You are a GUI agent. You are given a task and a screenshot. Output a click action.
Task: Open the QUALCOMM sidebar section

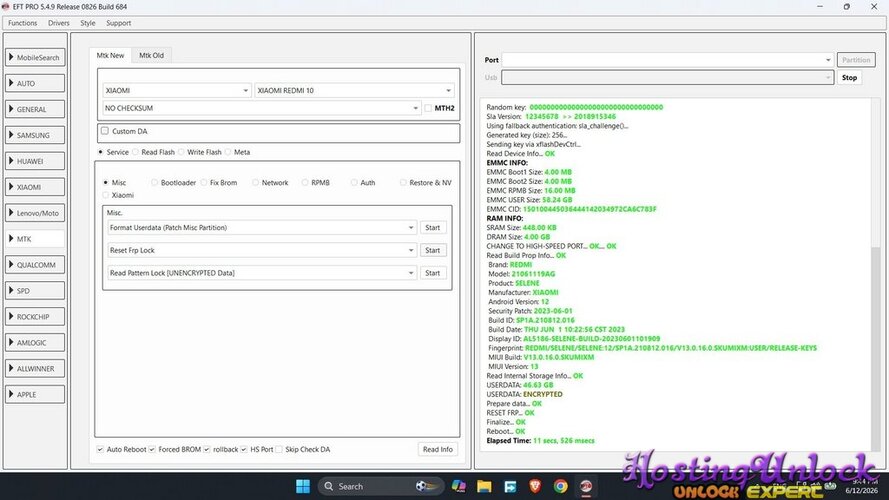35,265
